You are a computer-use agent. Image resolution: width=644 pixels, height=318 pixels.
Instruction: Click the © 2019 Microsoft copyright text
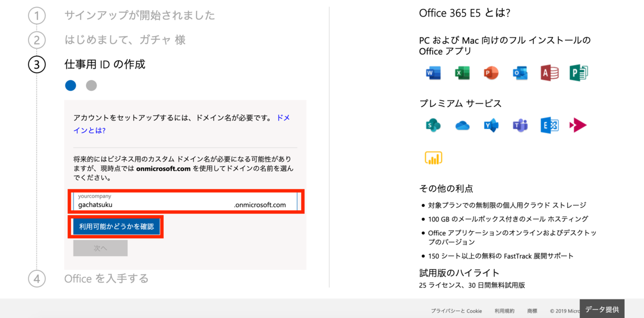point(565,311)
